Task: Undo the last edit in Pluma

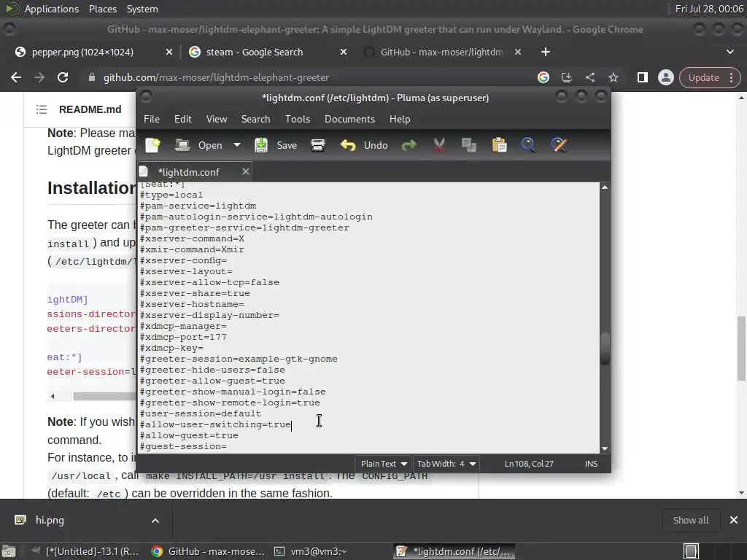Action: click(364, 145)
